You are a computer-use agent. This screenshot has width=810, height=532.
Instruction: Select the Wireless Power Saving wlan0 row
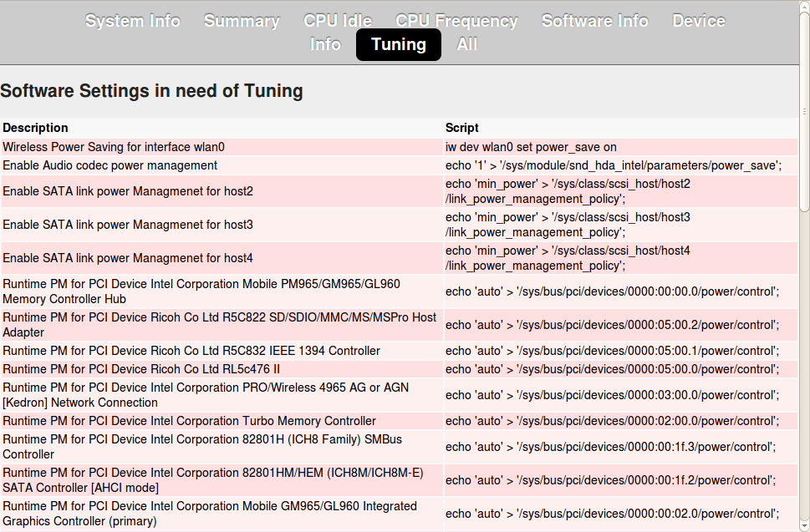pos(114,147)
